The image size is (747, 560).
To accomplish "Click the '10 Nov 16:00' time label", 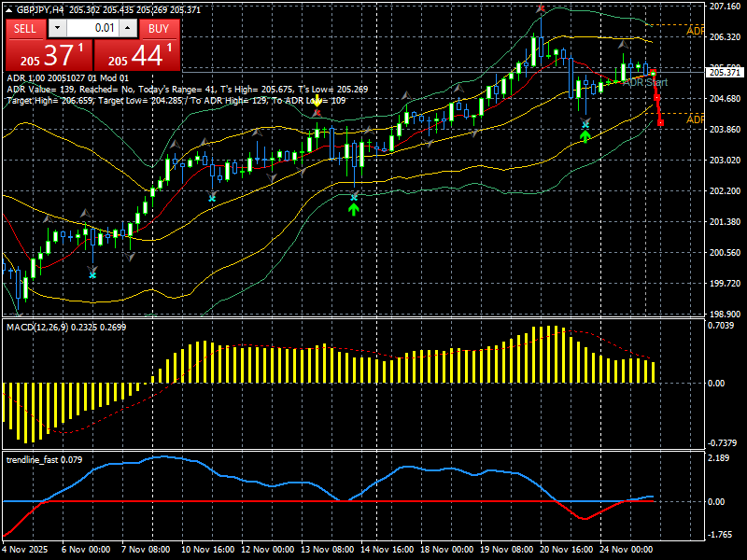I will pyautogui.click(x=207, y=550).
